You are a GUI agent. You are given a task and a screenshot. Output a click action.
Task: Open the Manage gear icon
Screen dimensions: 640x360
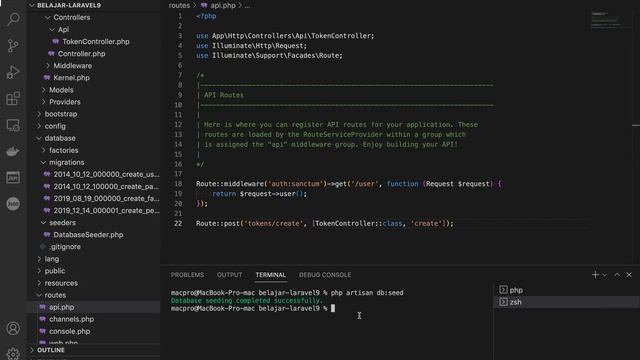coord(13,353)
